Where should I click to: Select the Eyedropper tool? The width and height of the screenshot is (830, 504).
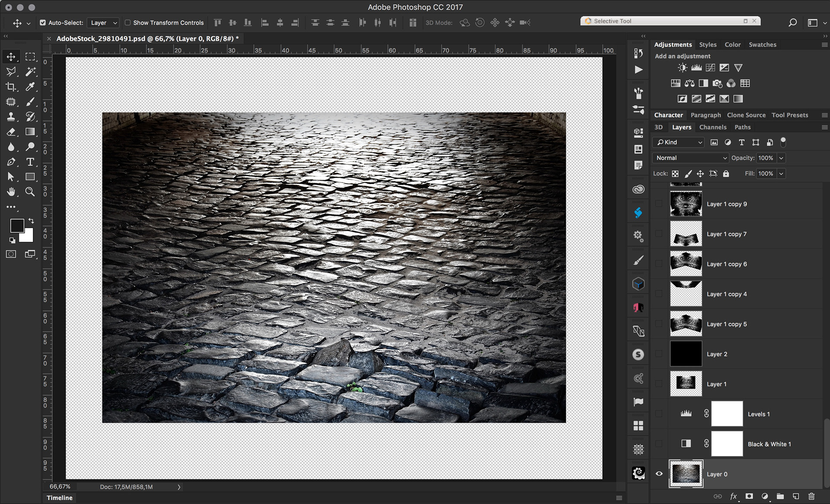(30, 87)
